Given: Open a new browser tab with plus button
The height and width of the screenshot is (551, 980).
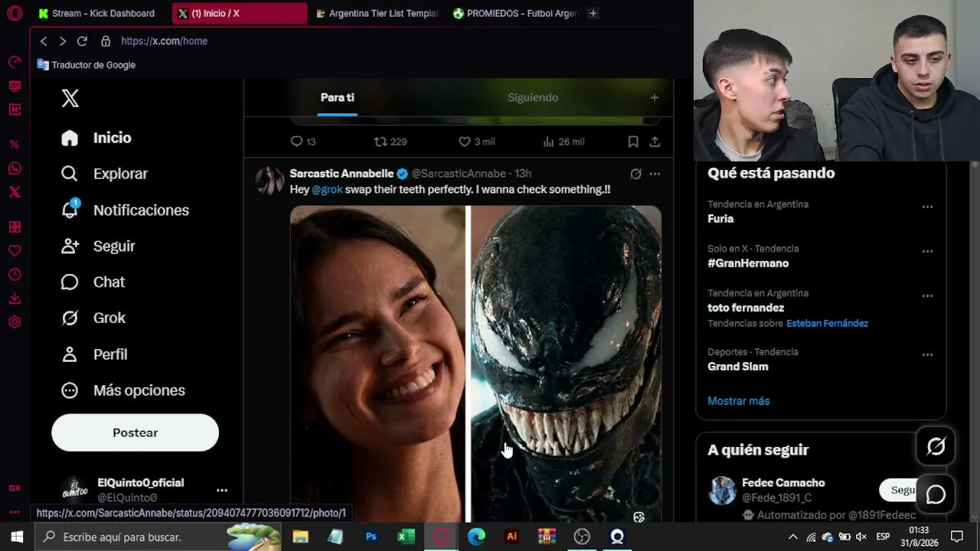Looking at the screenshot, I should 593,13.
